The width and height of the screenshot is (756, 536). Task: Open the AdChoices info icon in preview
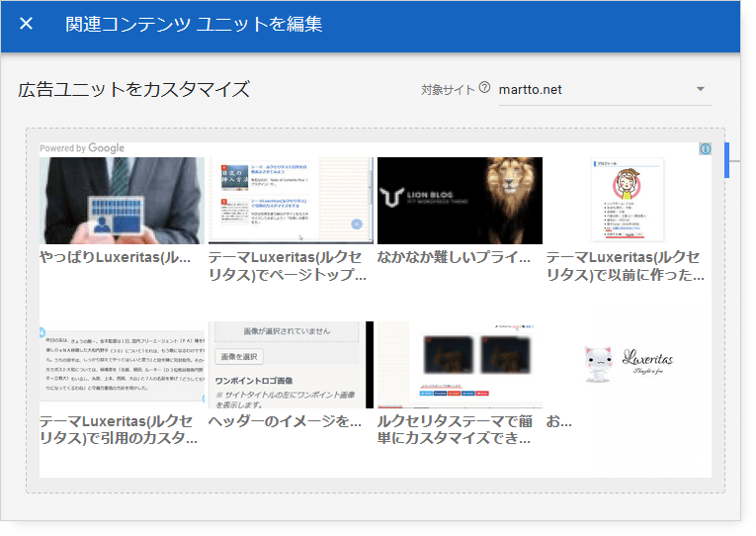(705, 149)
